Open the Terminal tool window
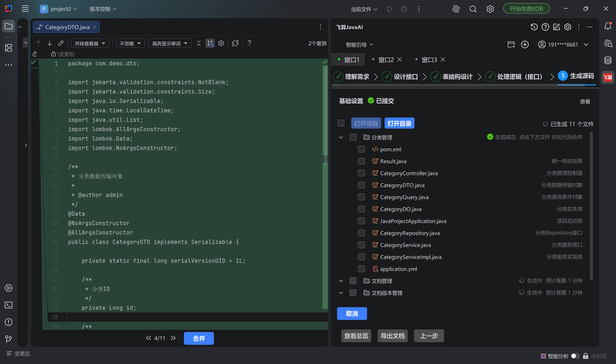 tap(8, 305)
